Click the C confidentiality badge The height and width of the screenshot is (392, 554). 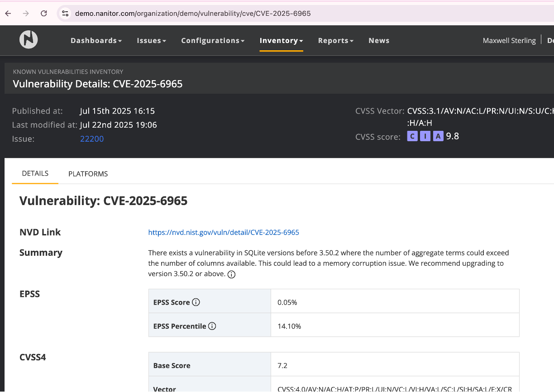412,136
